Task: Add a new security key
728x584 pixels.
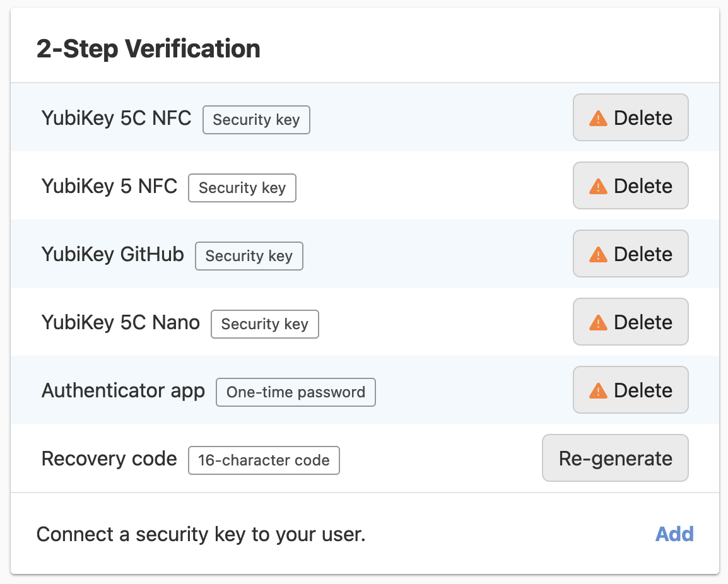Action: 674,534
